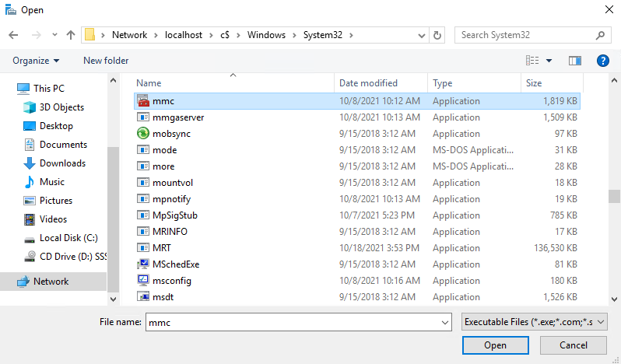
Task: Click the msdt application icon
Action: click(x=143, y=296)
